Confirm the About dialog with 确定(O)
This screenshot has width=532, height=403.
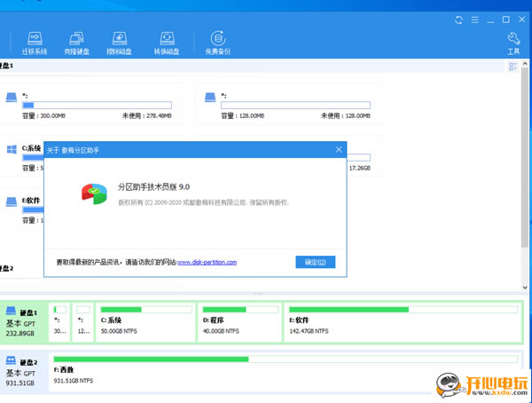(315, 262)
